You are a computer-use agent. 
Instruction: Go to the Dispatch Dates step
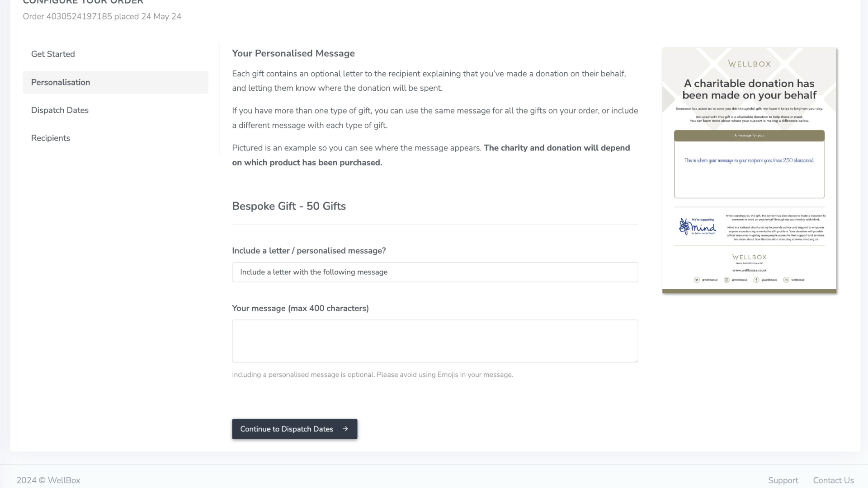click(60, 110)
